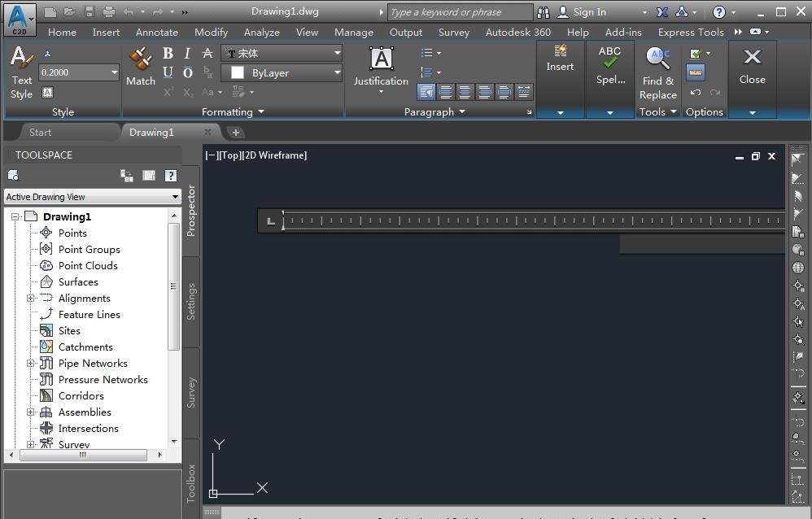Expand the Pipe Networks node
Viewport: 812px width, 519px height.
[31, 363]
